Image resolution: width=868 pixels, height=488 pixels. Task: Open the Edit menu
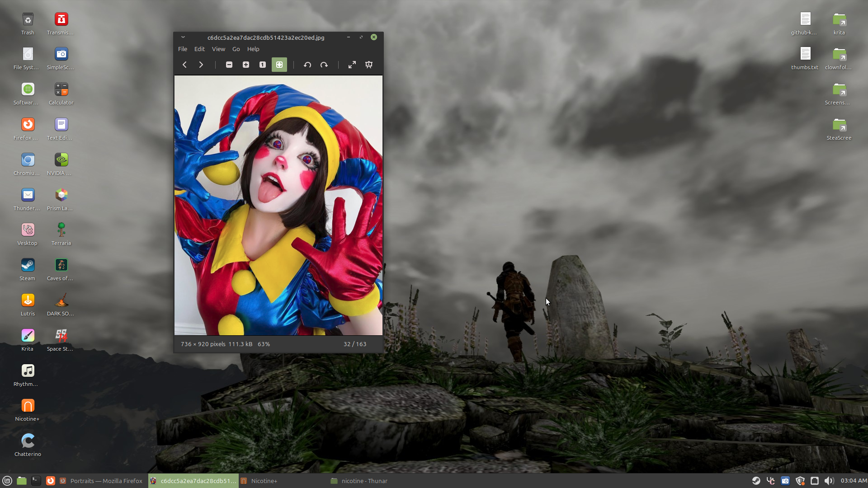199,49
